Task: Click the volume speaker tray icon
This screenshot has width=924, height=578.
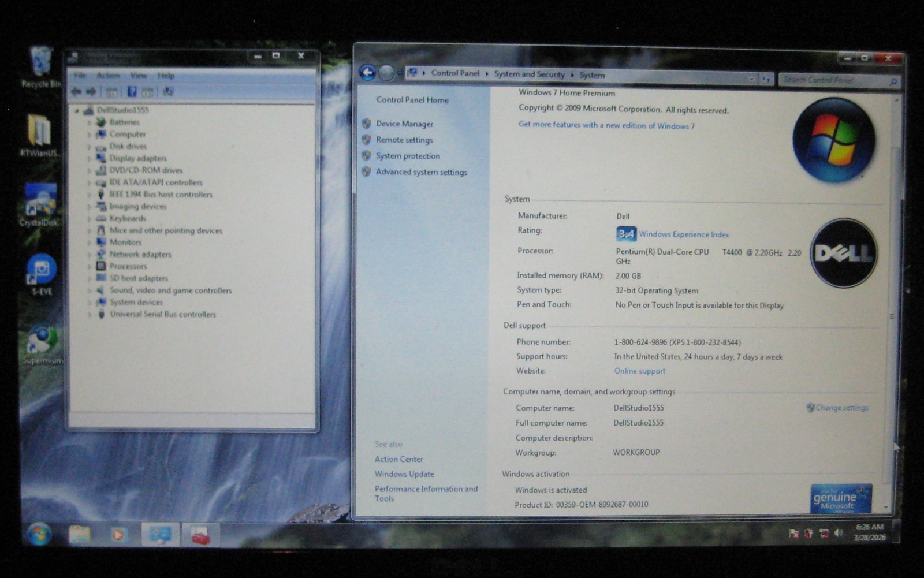Action: (839, 534)
